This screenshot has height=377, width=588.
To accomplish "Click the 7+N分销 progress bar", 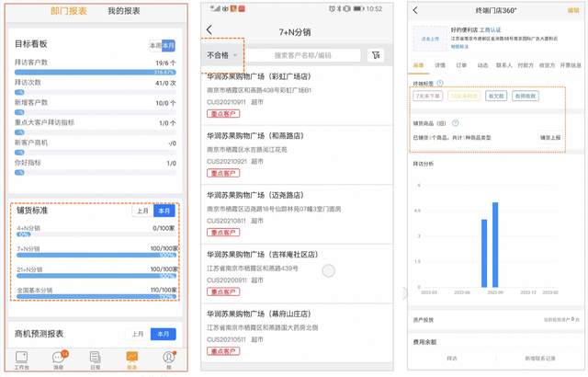I will [x=96, y=257].
